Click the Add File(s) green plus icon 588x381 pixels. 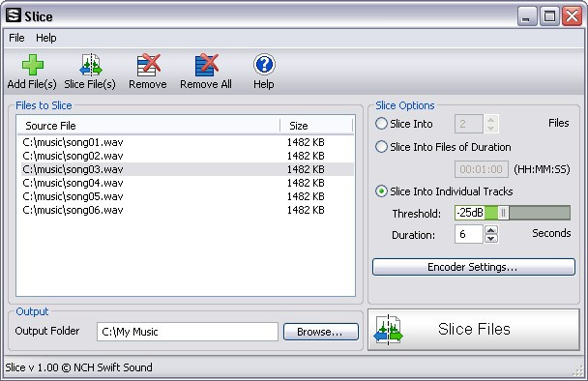pyautogui.click(x=33, y=65)
